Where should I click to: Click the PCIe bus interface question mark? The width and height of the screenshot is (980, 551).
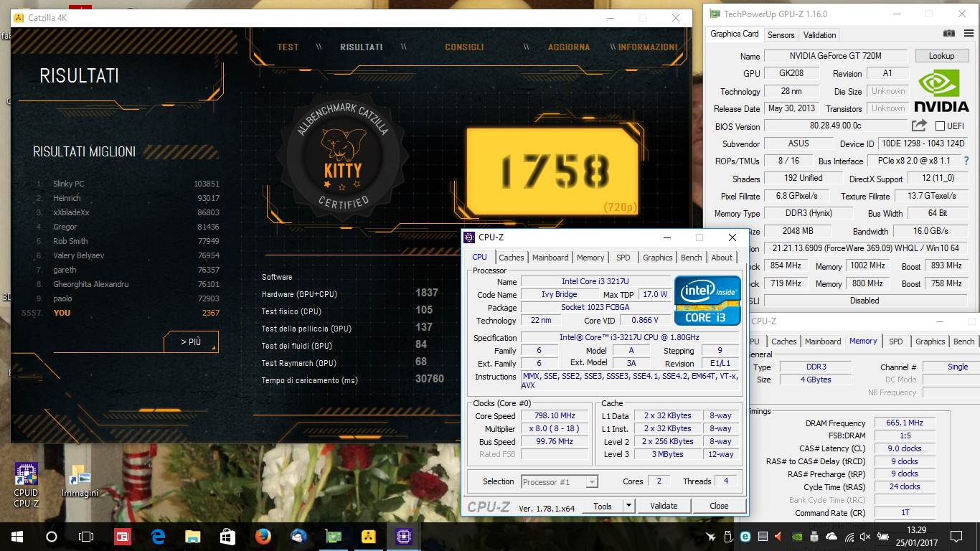[x=966, y=161]
